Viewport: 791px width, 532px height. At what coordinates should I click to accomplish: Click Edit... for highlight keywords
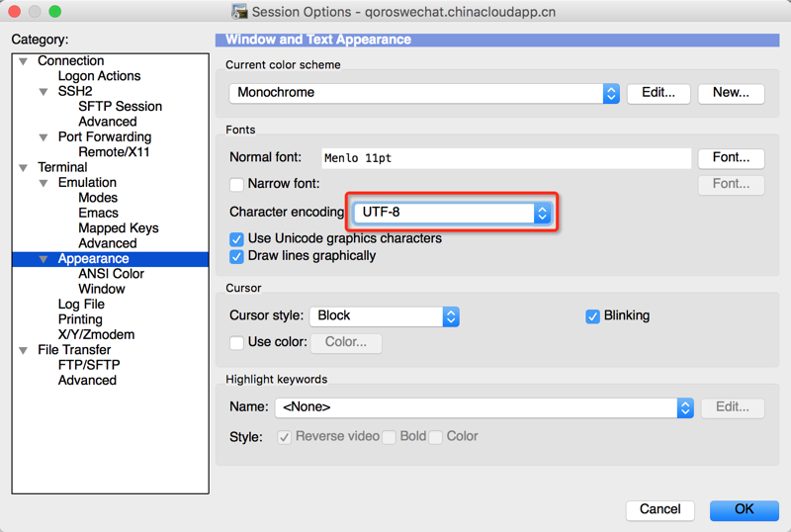point(733,407)
